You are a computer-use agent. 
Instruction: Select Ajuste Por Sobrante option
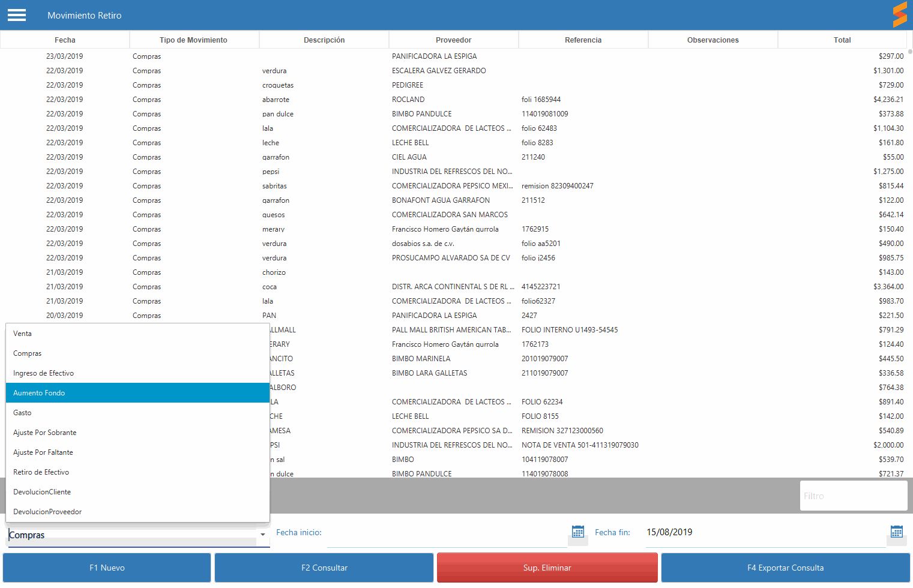[45, 433]
